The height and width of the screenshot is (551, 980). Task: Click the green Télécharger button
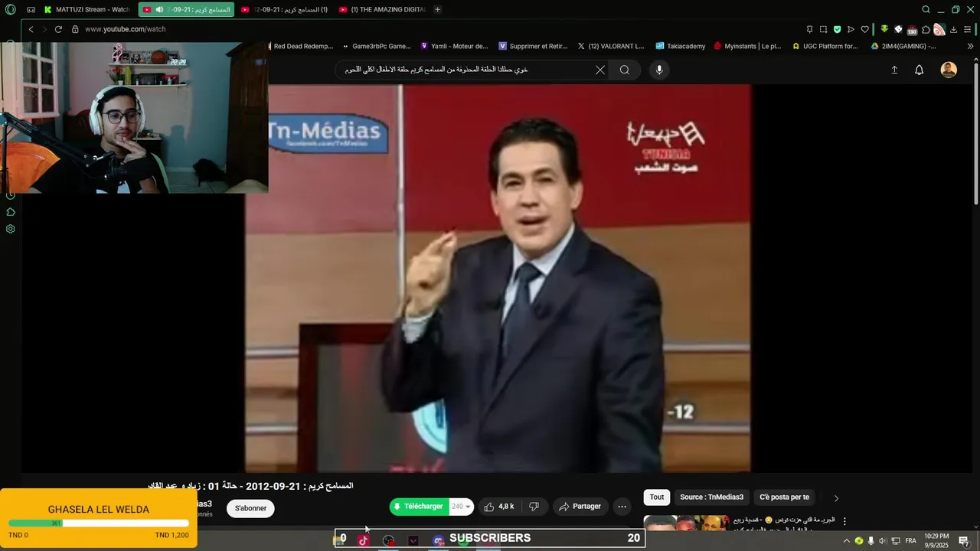coord(419,507)
